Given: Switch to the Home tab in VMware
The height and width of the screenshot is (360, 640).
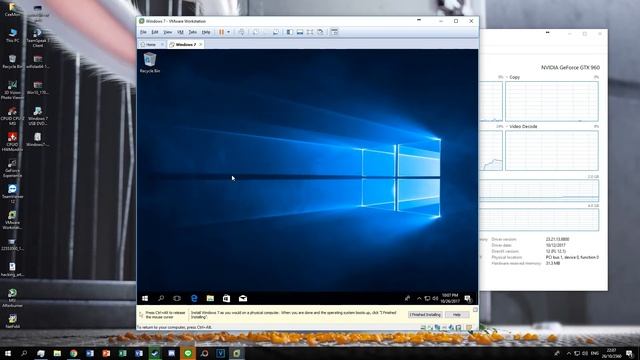Looking at the screenshot, I should click(151, 44).
